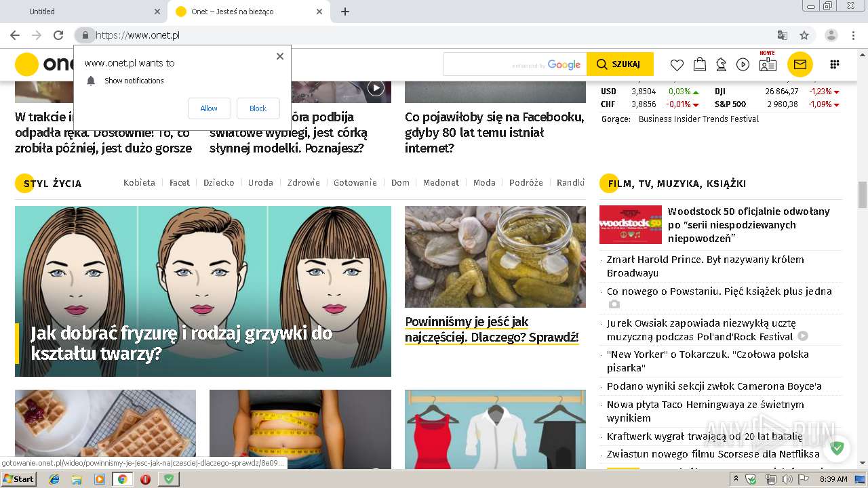This screenshot has width=868, height=488.
Task: Click the Onet logo
Action: [x=45, y=64]
